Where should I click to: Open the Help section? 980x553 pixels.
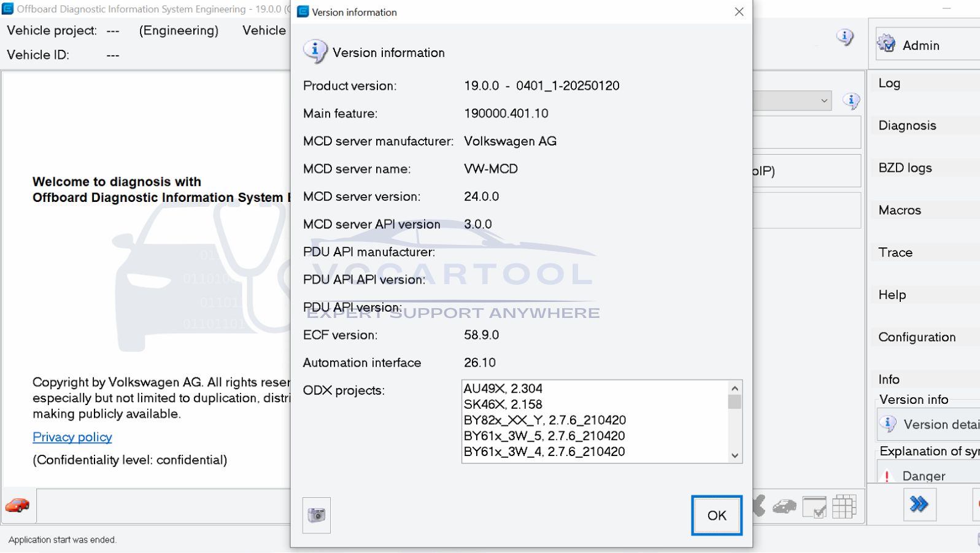coord(925,295)
